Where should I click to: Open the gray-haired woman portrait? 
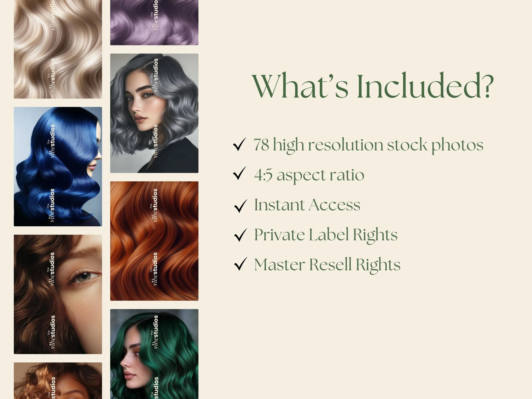coord(154,113)
